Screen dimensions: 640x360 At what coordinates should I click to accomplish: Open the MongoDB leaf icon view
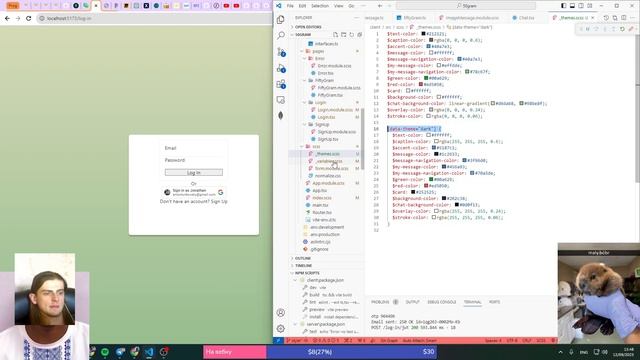click(x=281, y=116)
